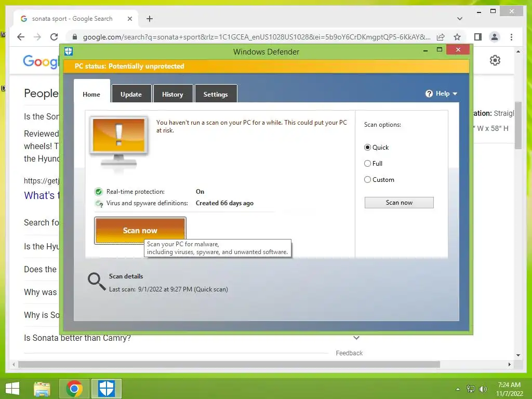Reload the Google Search page
The width and height of the screenshot is (532, 399).
click(x=54, y=37)
